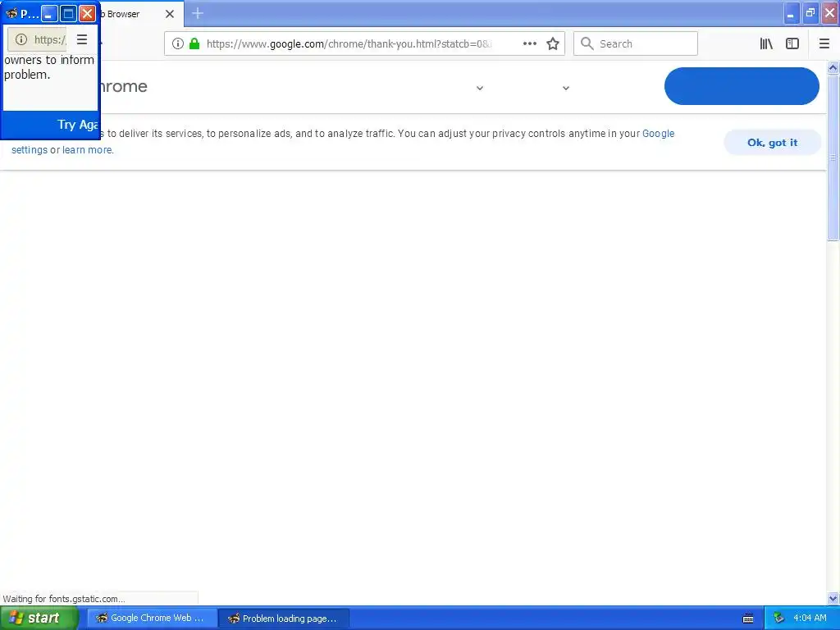840x630 pixels.
Task: Switch to Problem loading page taskbar item
Action: point(284,619)
